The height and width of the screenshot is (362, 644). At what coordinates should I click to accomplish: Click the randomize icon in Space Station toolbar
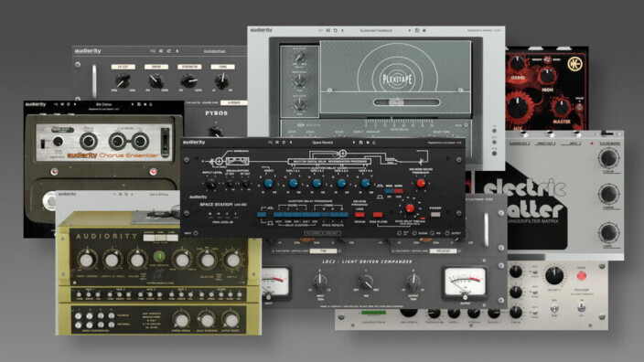277,143
